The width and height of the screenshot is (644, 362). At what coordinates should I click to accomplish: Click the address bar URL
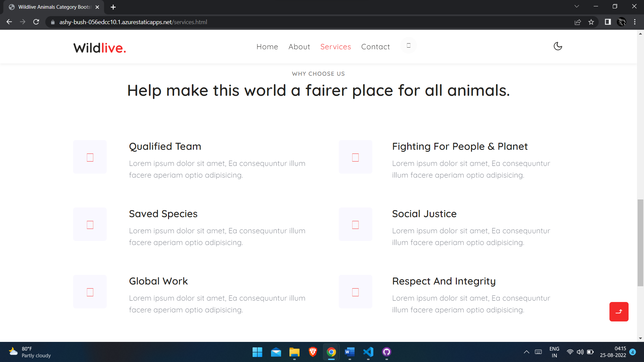click(133, 22)
